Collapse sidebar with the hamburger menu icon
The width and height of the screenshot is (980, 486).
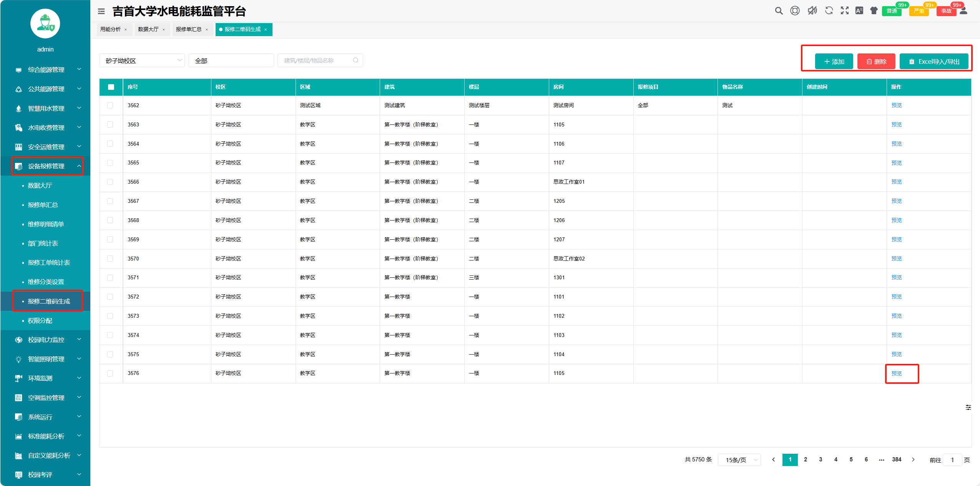click(101, 12)
